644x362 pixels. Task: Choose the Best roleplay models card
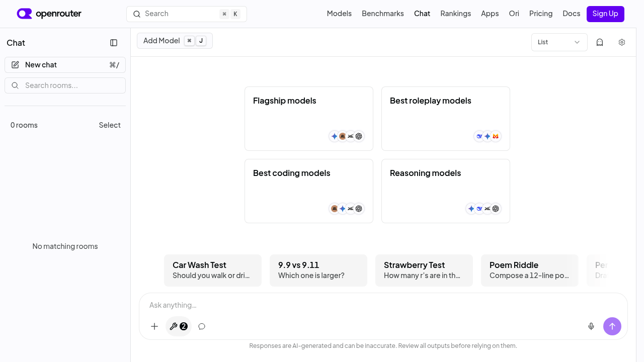tap(446, 119)
